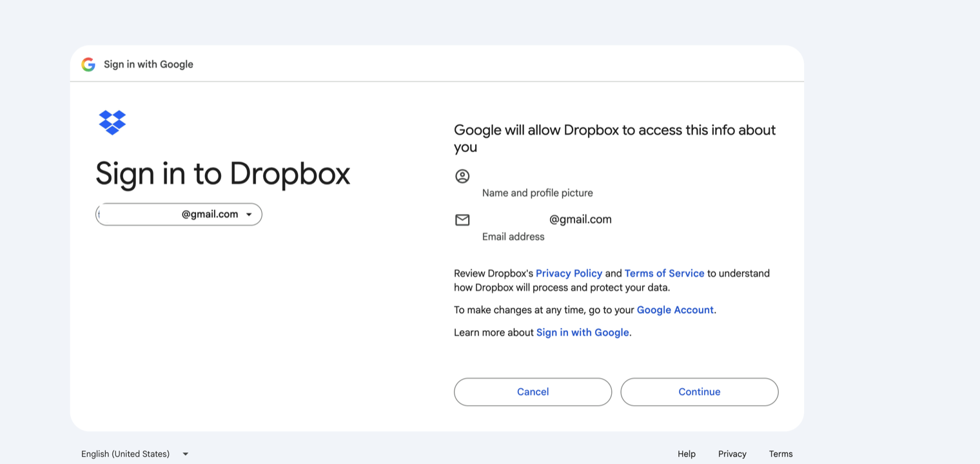Go to the Google Account link
This screenshot has width=980, height=464.
675,310
